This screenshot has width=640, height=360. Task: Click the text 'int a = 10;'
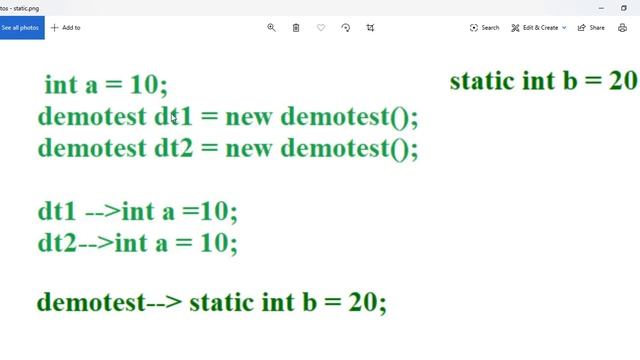106,85
